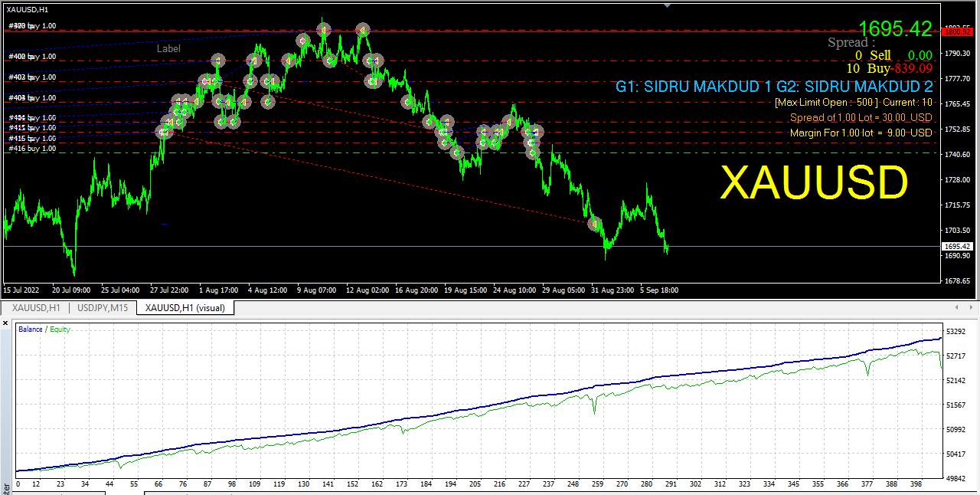Click the XAUUSD,H1 chart title at top-left

pos(28,9)
